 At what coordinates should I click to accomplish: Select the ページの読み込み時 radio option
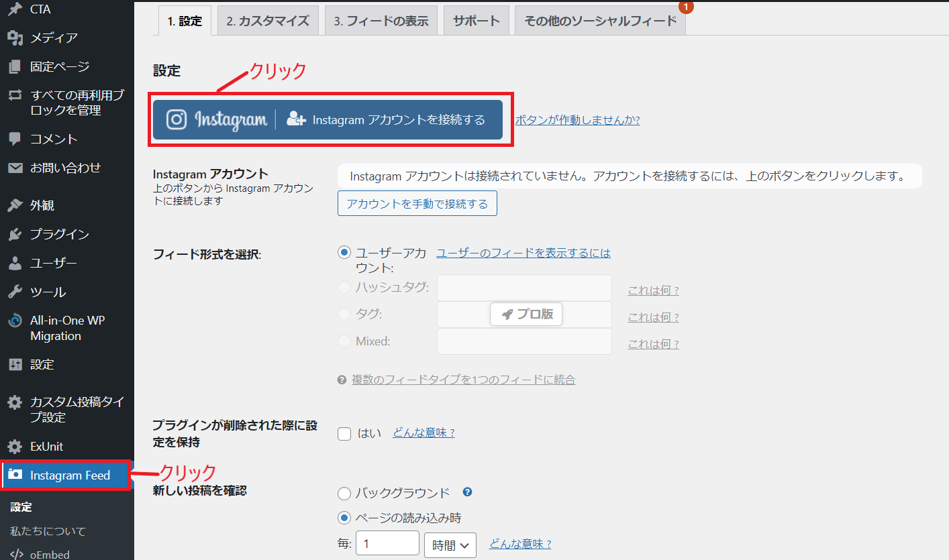(x=344, y=518)
